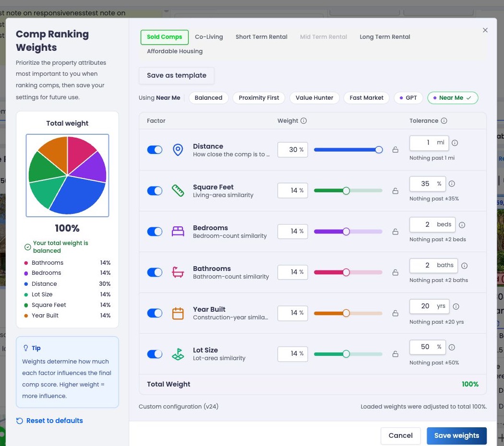Viewport: 504px width, 446px height.
Task: Show info for Year Built tolerance
Action: [456, 306]
